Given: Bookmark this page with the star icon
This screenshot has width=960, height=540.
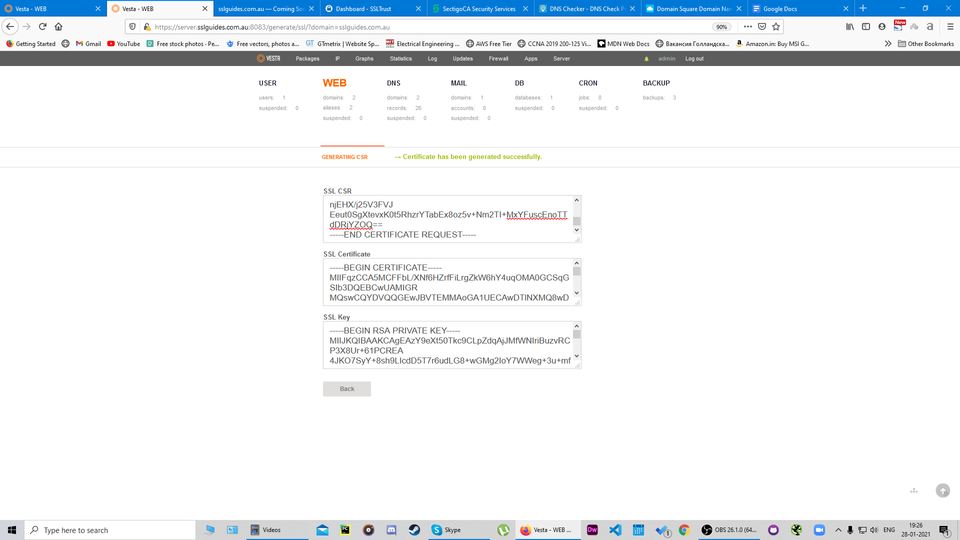Looking at the screenshot, I should click(x=777, y=27).
